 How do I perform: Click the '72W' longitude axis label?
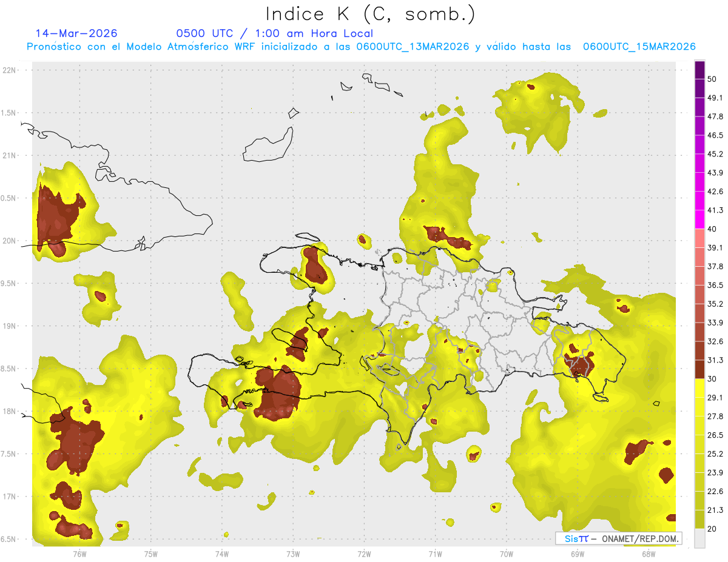coord(364,554)
